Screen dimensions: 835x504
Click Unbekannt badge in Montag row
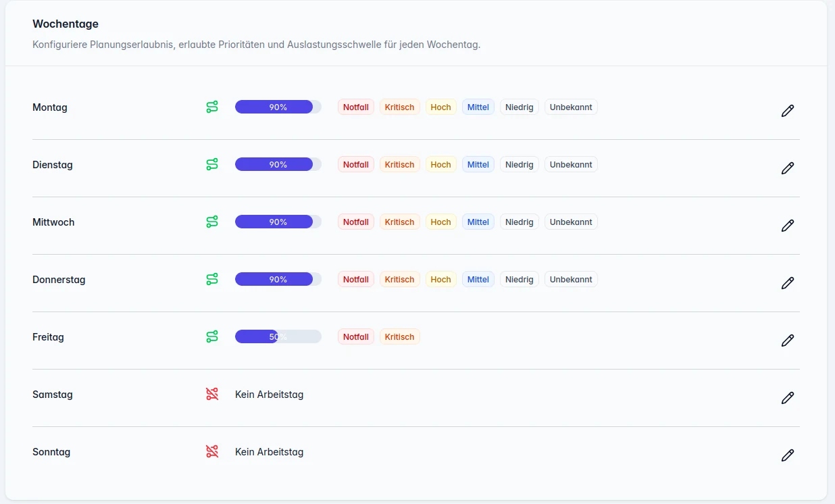[x=571, y=107]
